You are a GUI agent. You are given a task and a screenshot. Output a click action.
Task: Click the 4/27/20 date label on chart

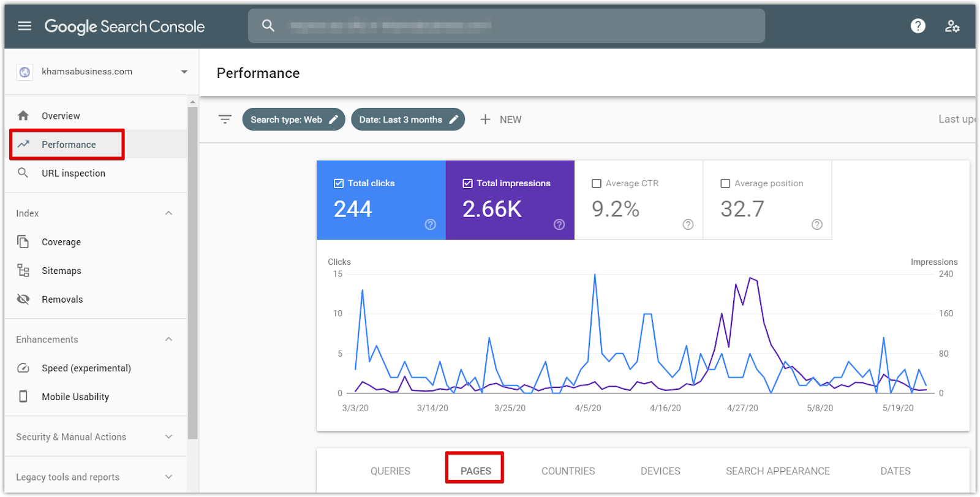click(742, 408)
